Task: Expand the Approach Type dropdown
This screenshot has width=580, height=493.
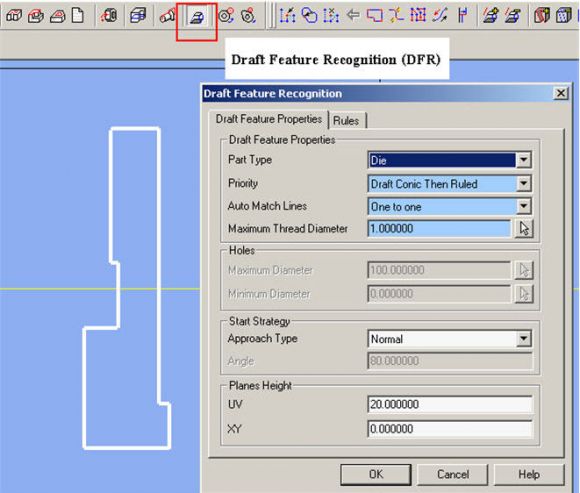Action: click(x=523, y=339)
